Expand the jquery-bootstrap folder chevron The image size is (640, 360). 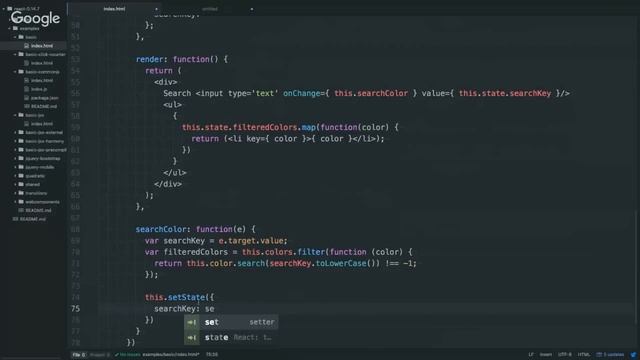[15, 158]
